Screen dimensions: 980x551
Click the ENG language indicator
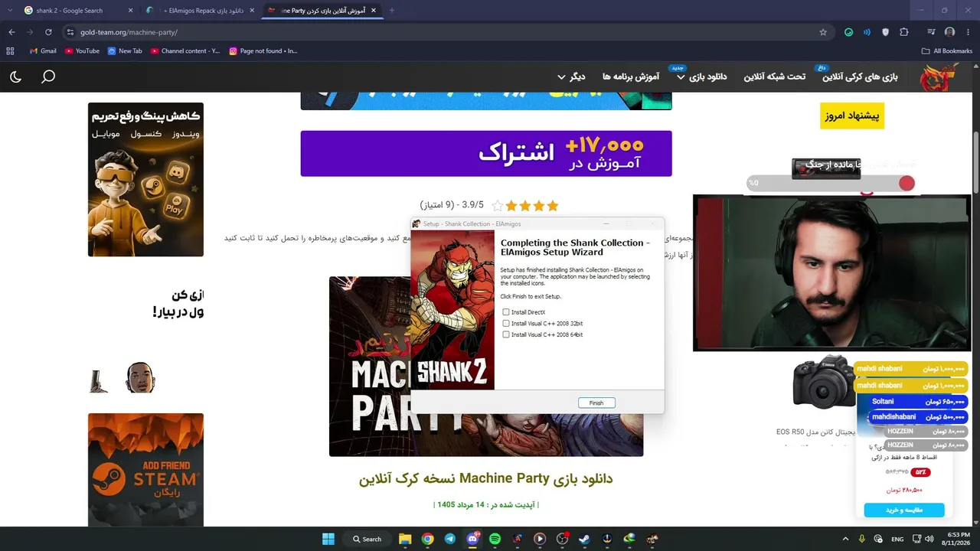(897, 539)
